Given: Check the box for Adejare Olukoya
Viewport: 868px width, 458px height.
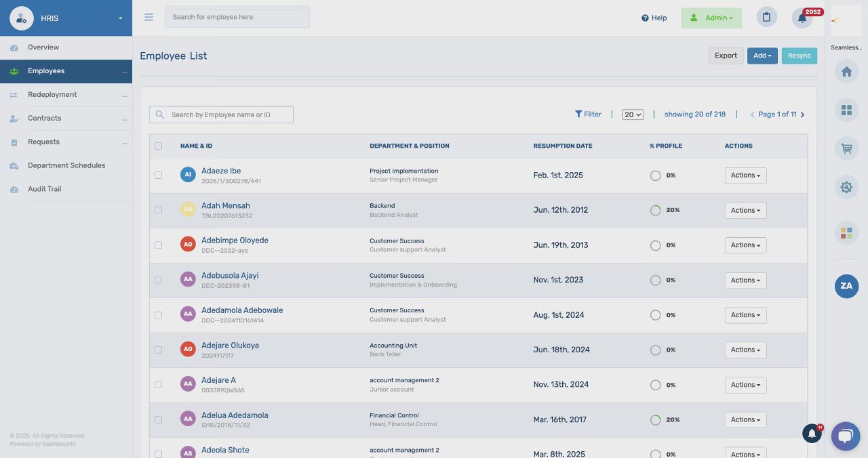Looking at the screenshot, I should 158,350.
